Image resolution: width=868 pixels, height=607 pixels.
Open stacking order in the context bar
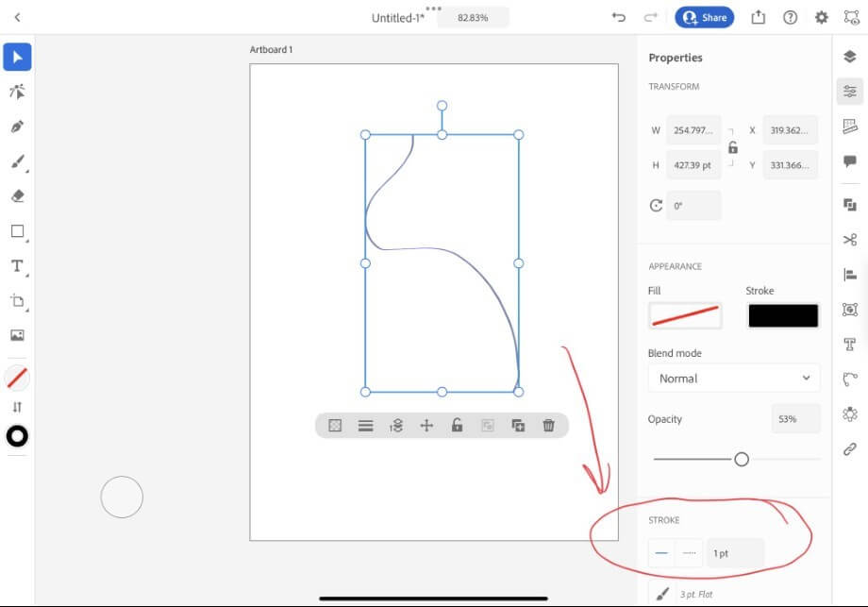pyautogui.click(x=396, y=426)
